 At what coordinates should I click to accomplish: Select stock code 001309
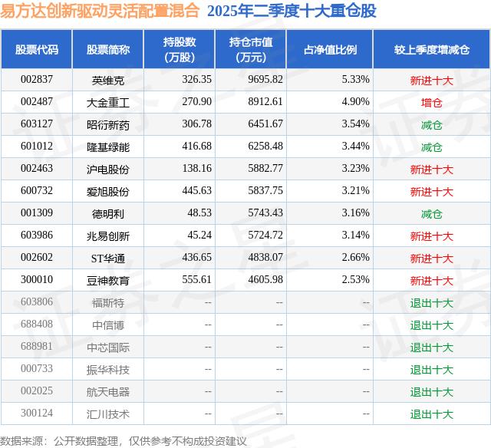pyautogui.click(x=37, y=213)
